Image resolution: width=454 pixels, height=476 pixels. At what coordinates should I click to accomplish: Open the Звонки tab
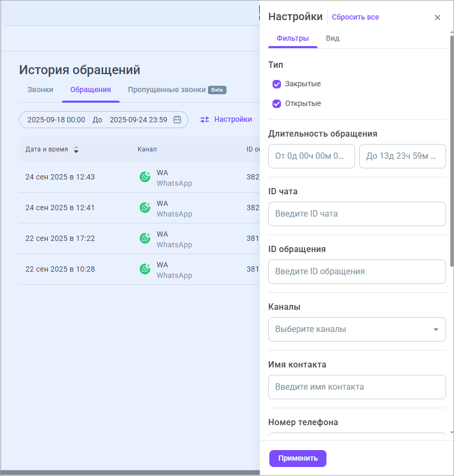pyautogui.click(x=40, y=90)
